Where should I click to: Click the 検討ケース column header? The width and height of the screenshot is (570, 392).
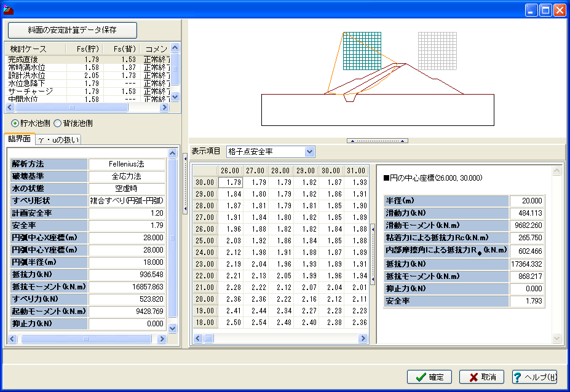coord(36,49)
